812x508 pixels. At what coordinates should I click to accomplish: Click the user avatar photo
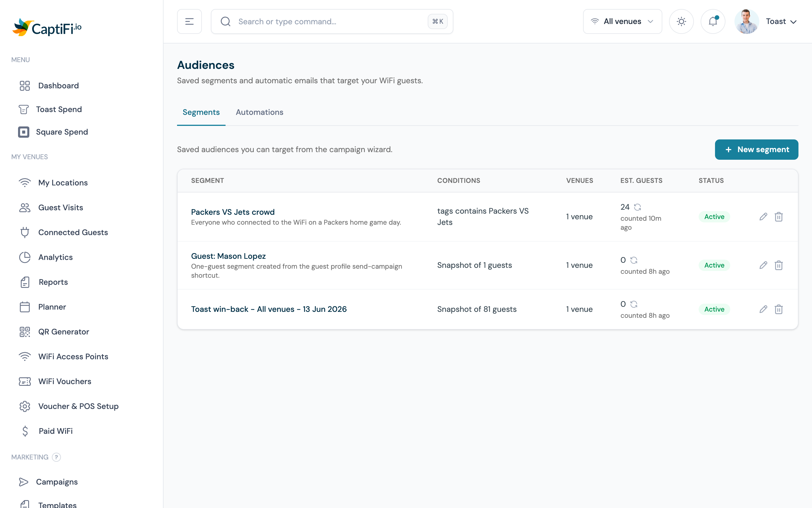coord(747,21)
